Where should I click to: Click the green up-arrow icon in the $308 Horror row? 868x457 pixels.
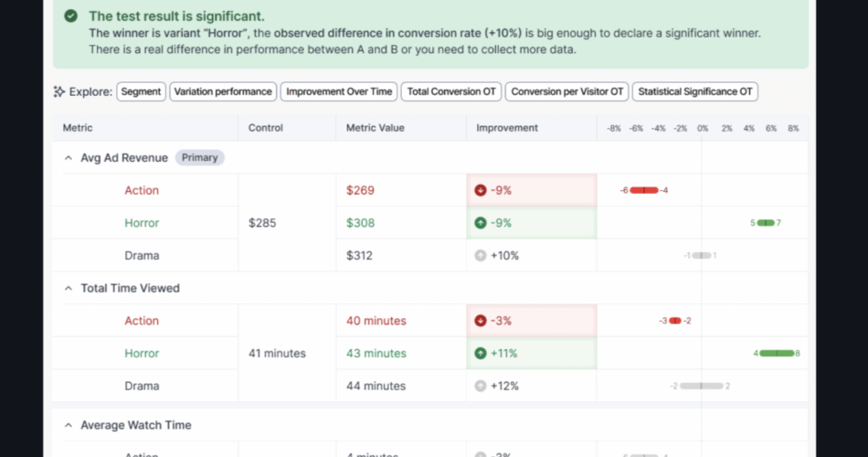tap(481, 223)
